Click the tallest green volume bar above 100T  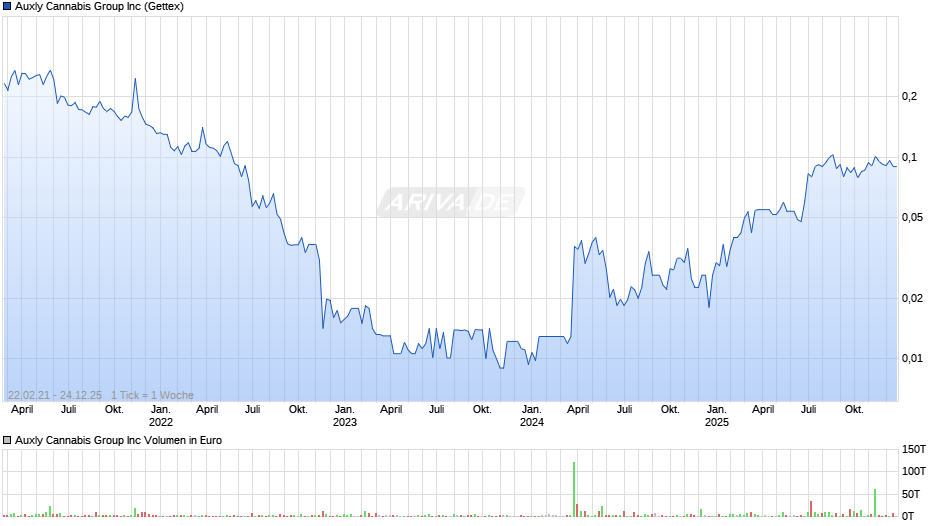[574, 489]
